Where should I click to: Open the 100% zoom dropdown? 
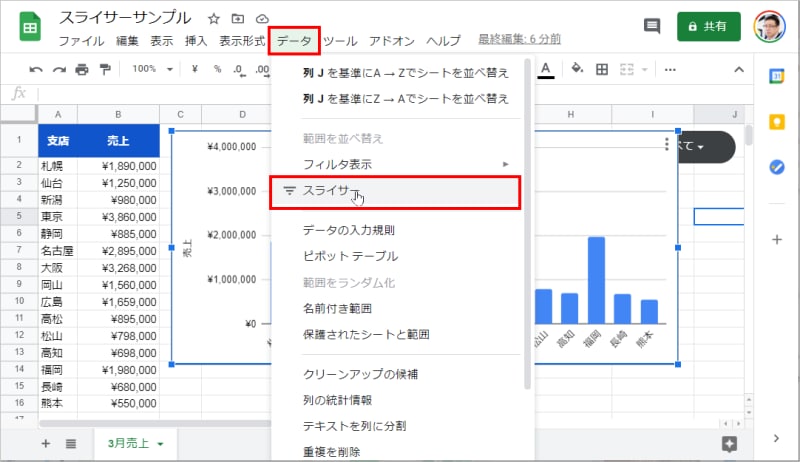[x=153, y=69]
